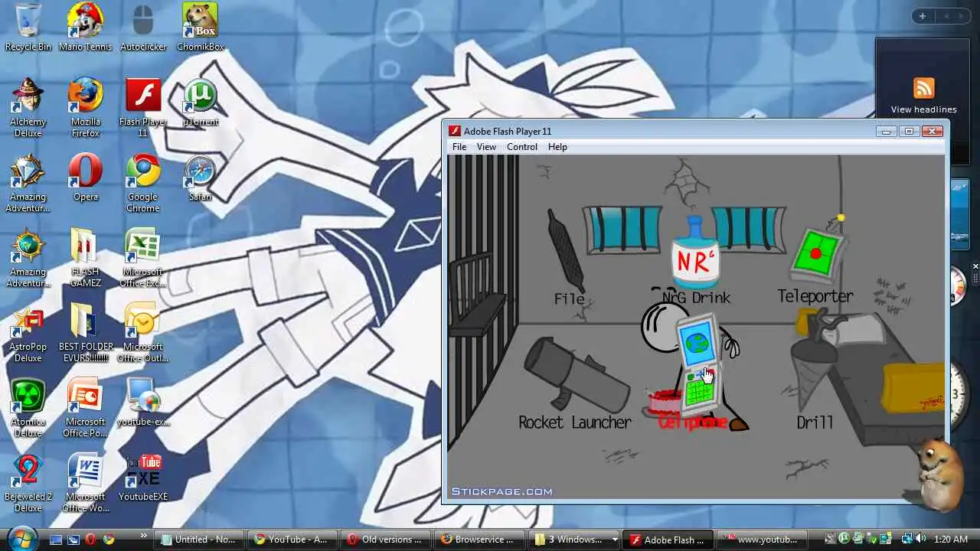Select the Flash Player 11 shortcut
This screenshot has width=980, height=551.
143,107
